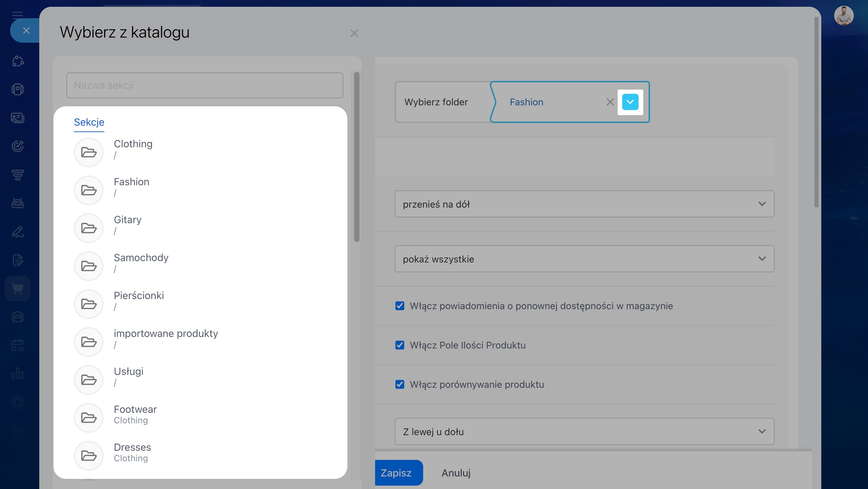The width and height of the screenshot is (868, 489).
Task: Open the przenieś na dół dropdown
Action: click(x=584, y=204)
